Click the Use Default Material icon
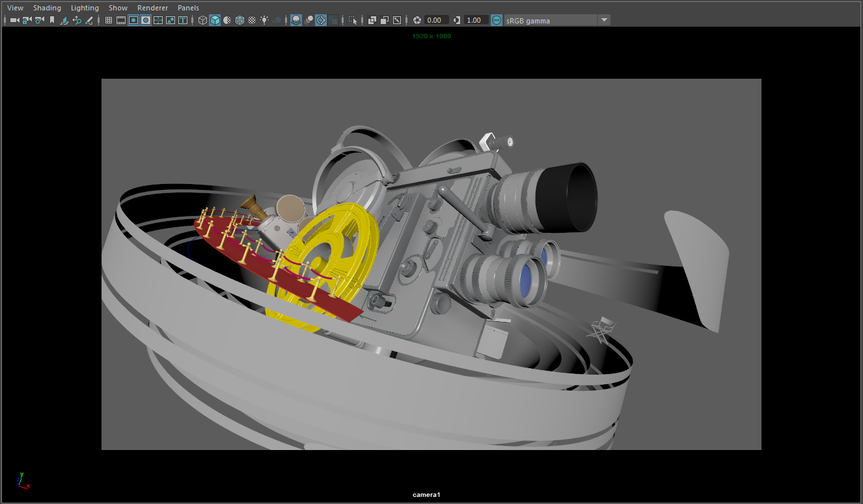The width and height of the screenshot is (863, 504). pos(227,20)
